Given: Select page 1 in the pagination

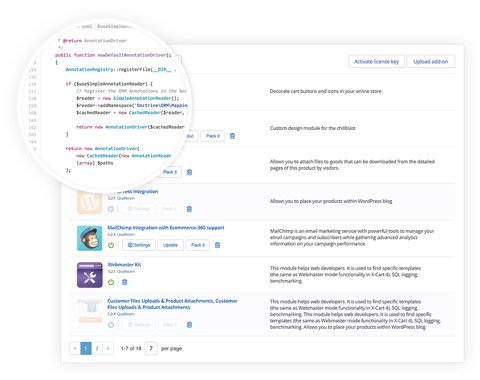Looking at the screenshot, I should 86,348.
